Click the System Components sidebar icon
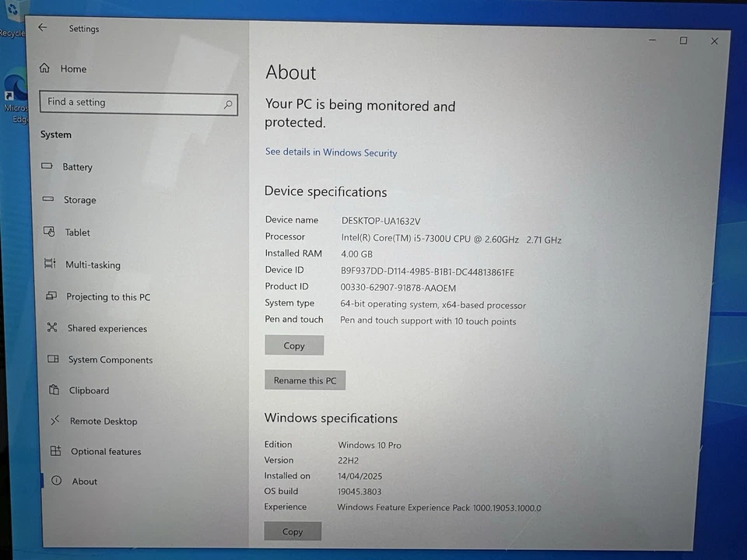 [52, 359]
